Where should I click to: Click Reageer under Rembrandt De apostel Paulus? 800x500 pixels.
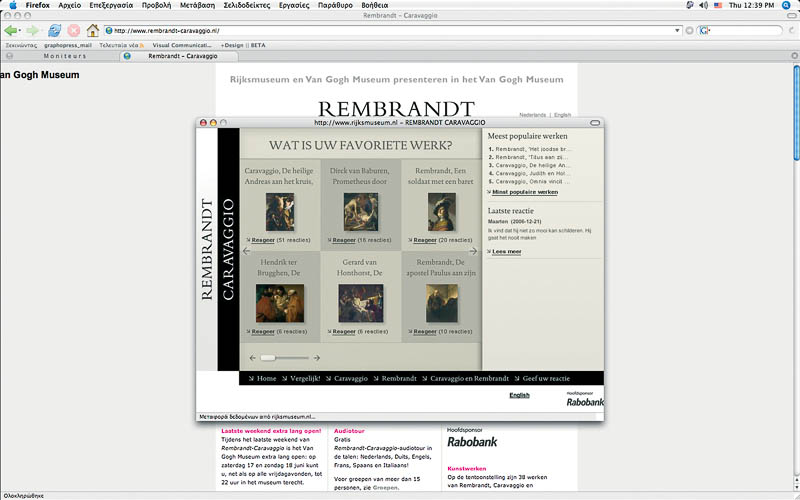pyautogui.click(x=424, y=332)
